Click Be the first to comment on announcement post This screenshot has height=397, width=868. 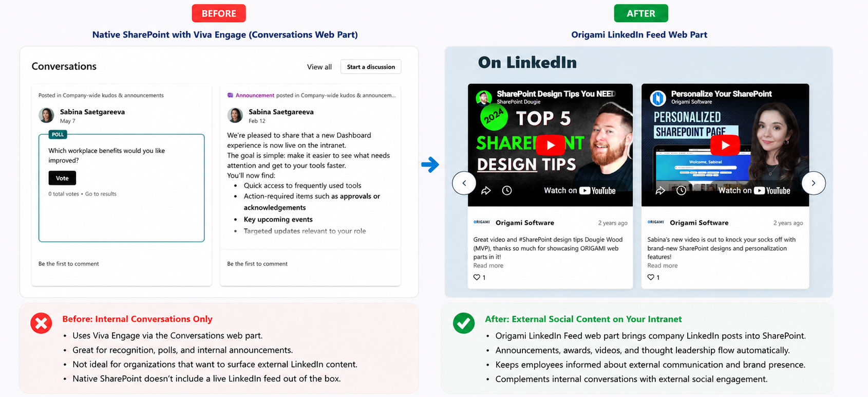point(257,264)
